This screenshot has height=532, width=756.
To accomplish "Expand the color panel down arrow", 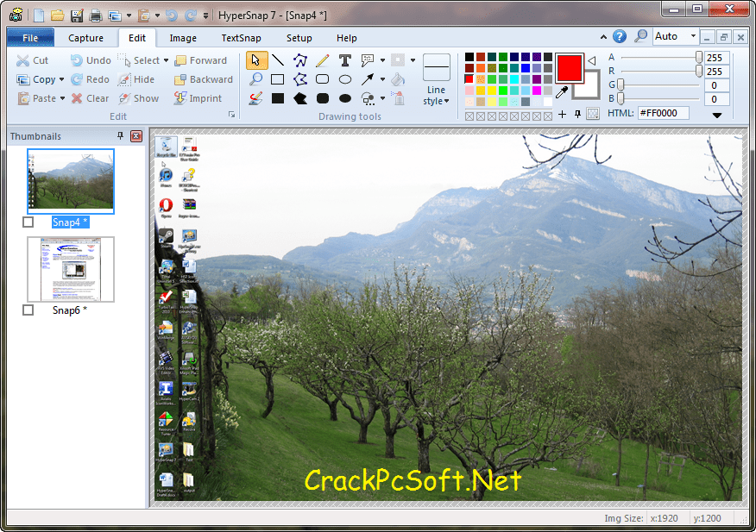I will (x=717, y=116).
